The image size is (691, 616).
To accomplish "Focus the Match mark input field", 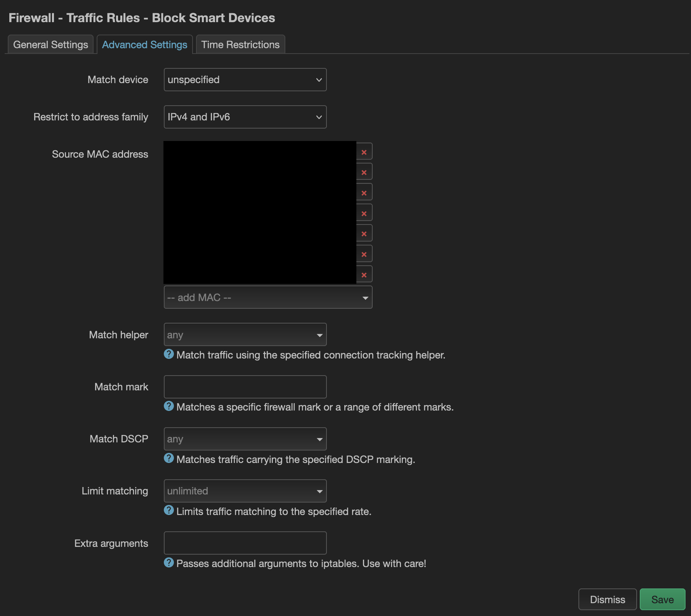I will coord(245,387).
